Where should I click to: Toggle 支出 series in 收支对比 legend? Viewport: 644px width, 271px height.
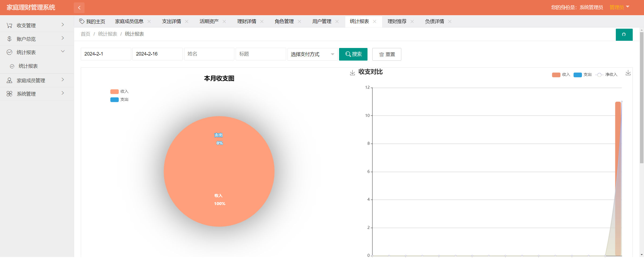click(x=583, y=75)
